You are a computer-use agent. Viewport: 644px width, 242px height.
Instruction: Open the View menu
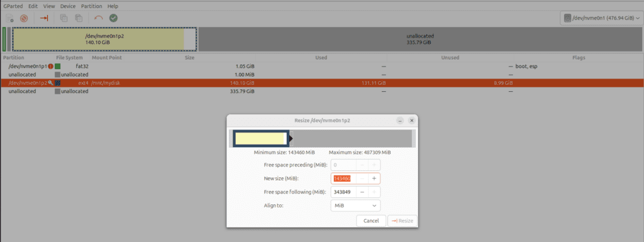49,6
